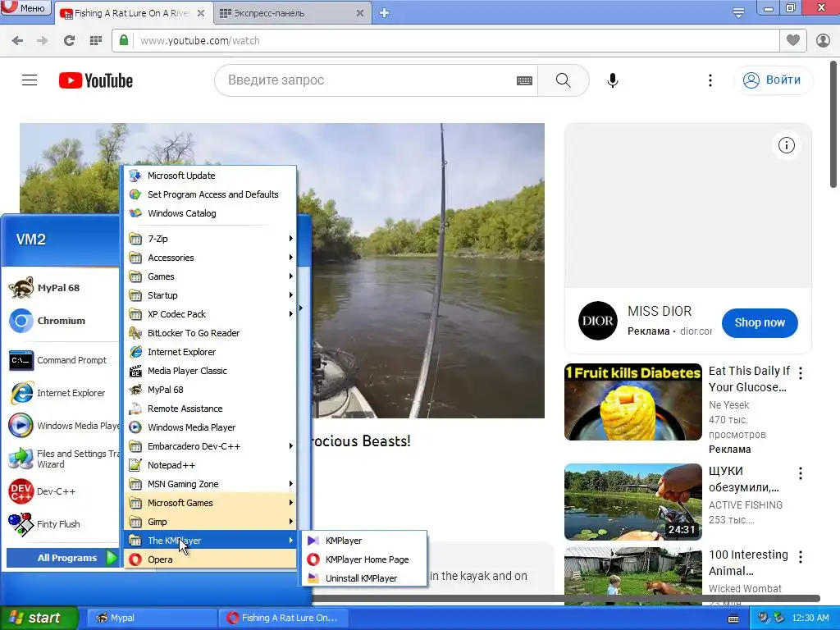
Task: Open Remote Assistance
Action: [x=210, y=409]
